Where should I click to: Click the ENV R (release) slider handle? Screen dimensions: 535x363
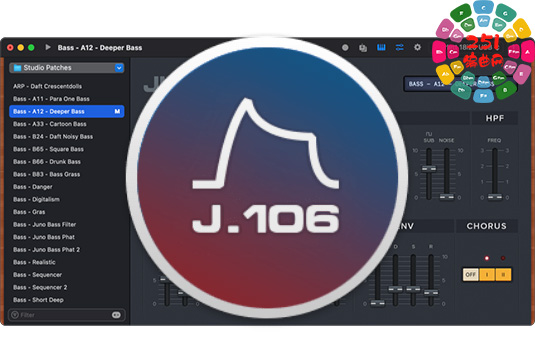tap(431, 292)
